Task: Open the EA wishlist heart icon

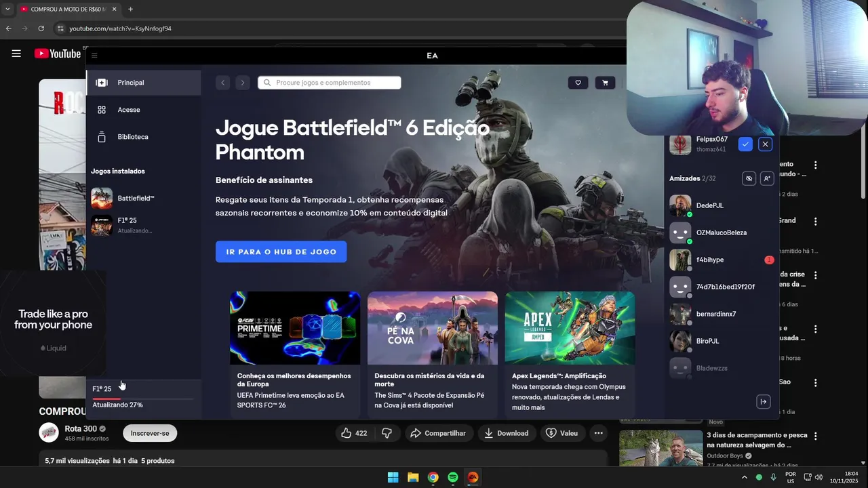Action: pyautogui.click(x=578, y=83)
